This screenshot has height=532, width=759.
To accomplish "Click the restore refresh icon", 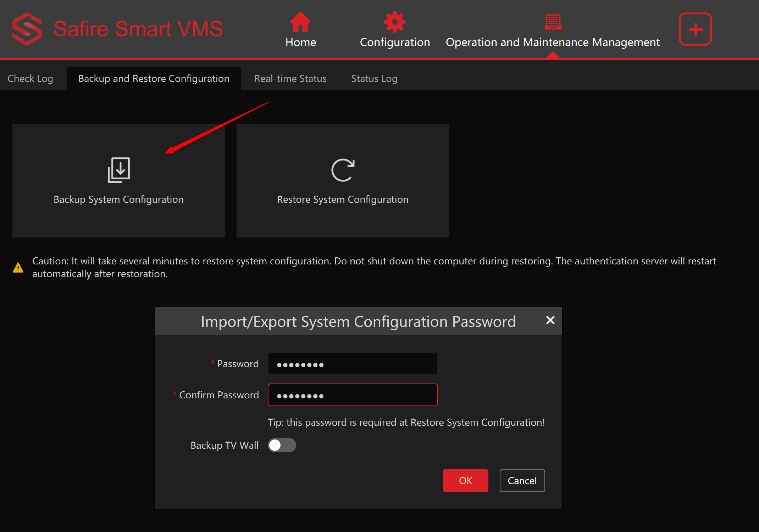I will (x=343, y=169).
